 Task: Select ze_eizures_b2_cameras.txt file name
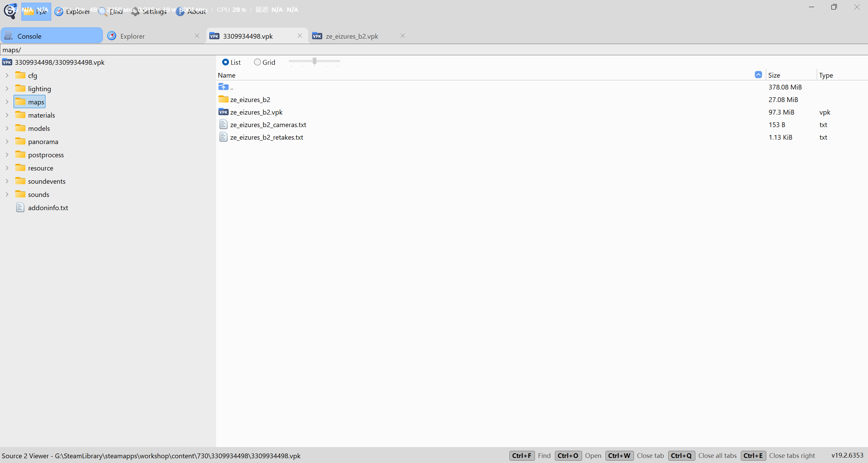point(268,125)
